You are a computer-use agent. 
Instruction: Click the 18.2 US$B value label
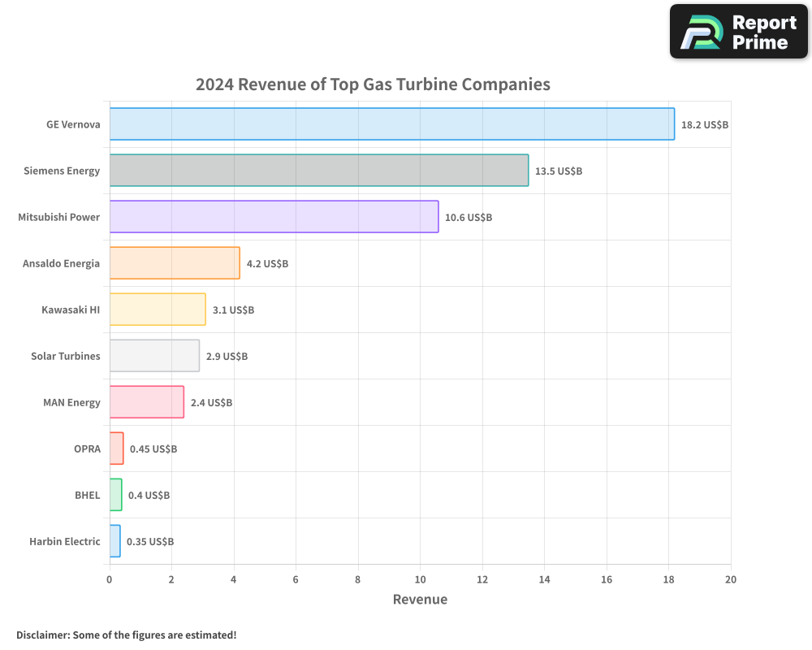704,124
